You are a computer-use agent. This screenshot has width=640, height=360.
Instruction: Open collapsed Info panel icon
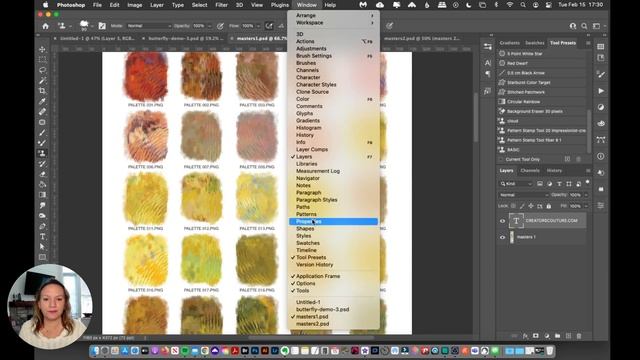click(x=601, y=156)
